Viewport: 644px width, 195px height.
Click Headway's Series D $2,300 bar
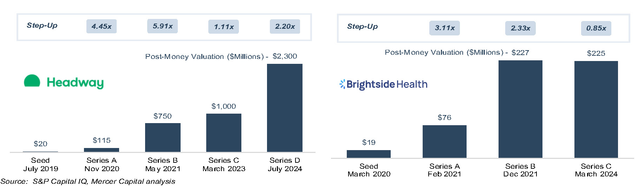click(x=285, y=108)
